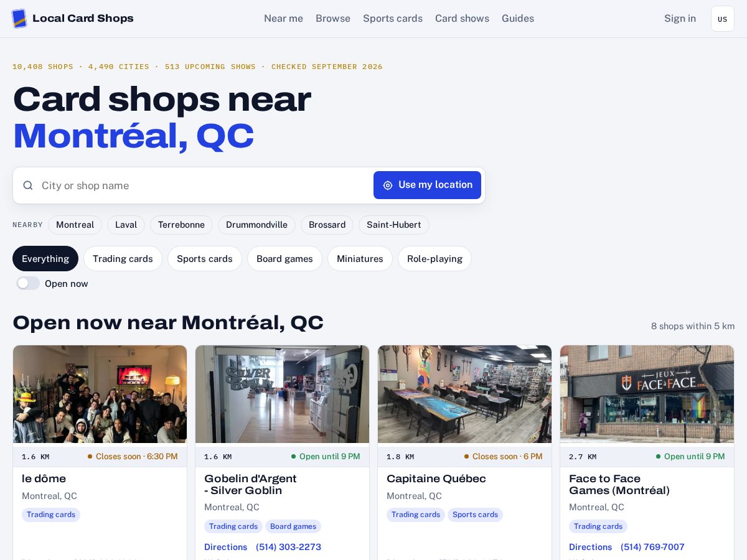This screenshot has width=747, height=560.
Task: Focus the City or shop name field
Action: pyautogui.click(x=204, y=185)
